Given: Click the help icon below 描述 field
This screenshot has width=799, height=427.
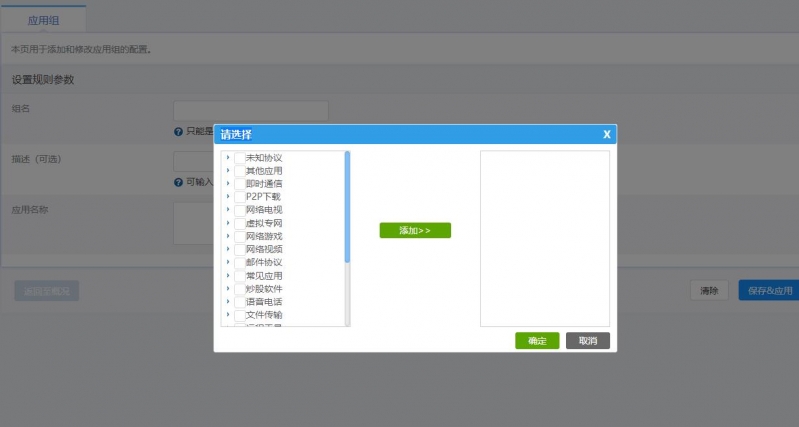Looking at the screenshot, I should (178, 182).
